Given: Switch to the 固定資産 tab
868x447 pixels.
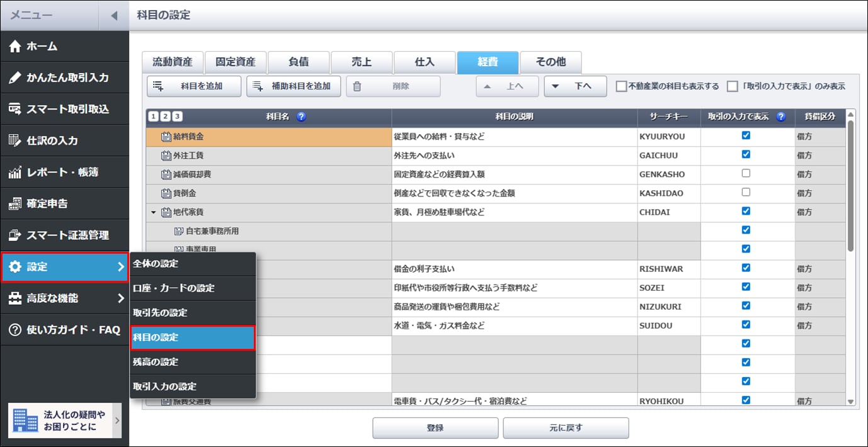Looking at the screenshot, I should pos(236,62).
